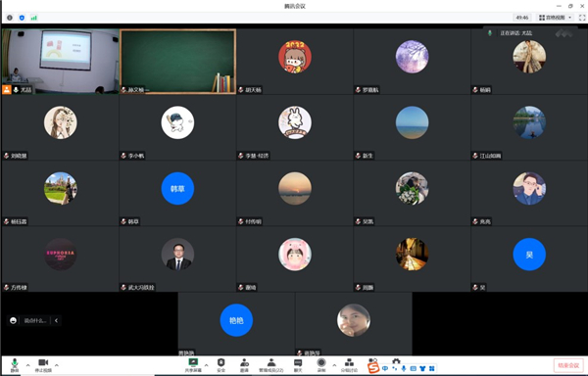588x376 pixels.
Task: Open the Chat icon
Action: [298, 365]
